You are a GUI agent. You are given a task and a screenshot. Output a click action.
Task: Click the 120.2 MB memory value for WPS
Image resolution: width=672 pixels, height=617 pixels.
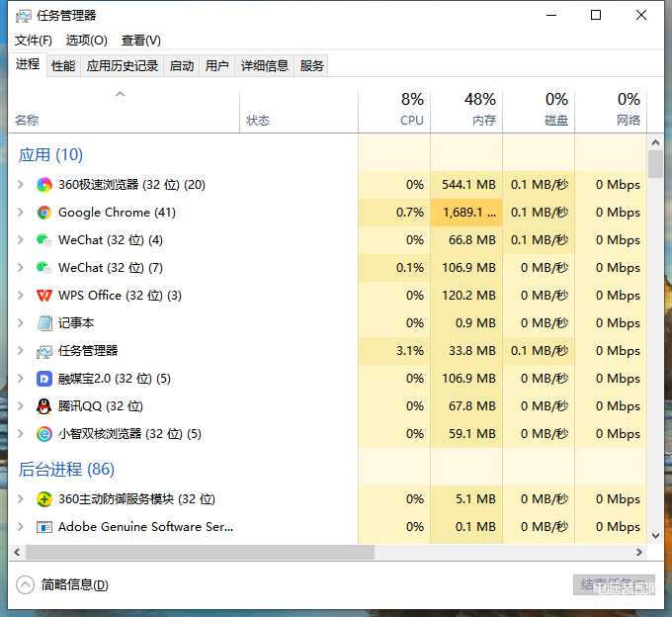point(468,296)
